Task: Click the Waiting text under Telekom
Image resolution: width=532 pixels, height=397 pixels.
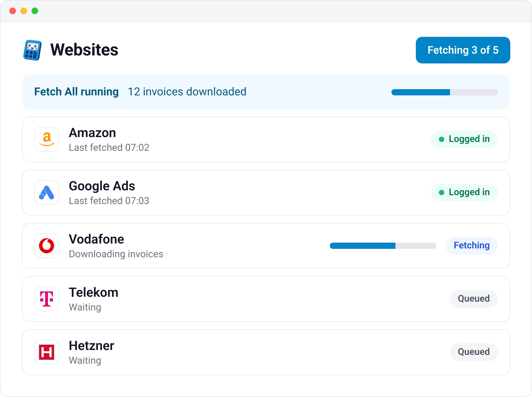Action: [x=85, y=308]
